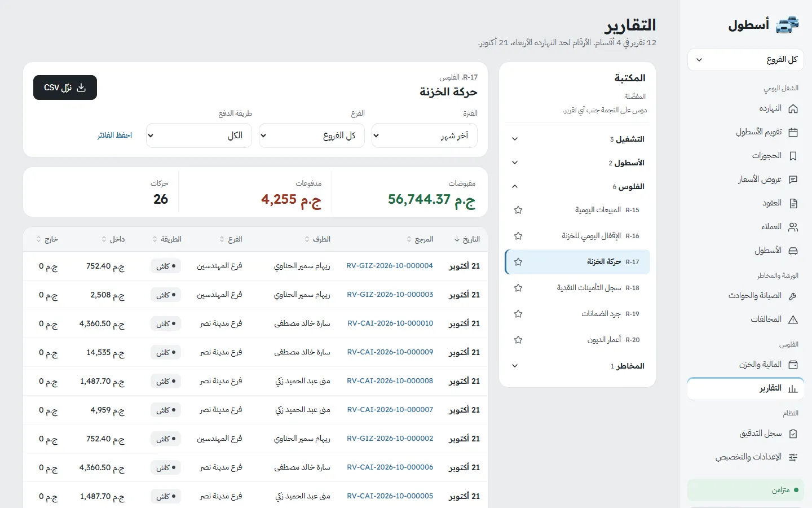Open reference RV-GIZ-2026-10-000004
Image resolution: width=812 pixels, height=508 pixels.
click(x=390, y=266)
